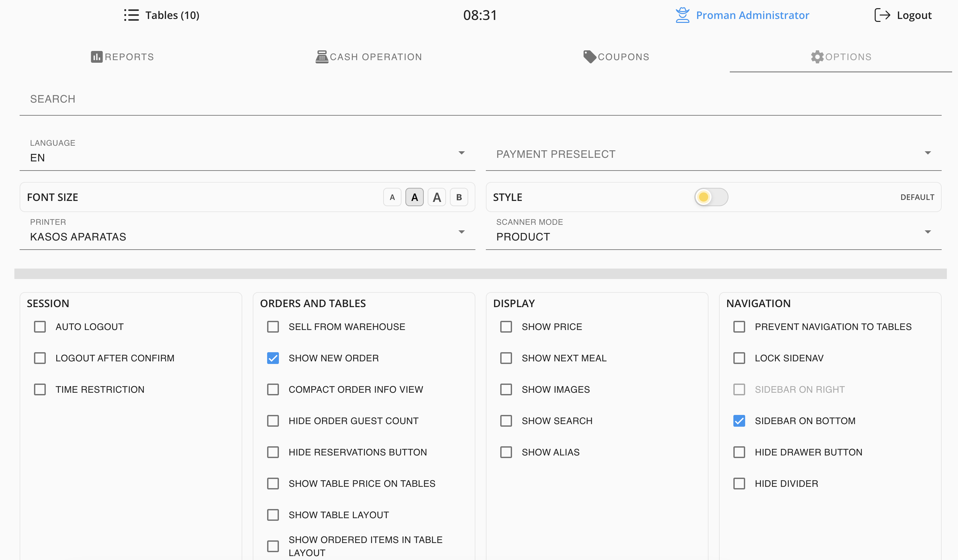Choose the bold B font size option
This screenshot has height=560, width=958.
tap(459, 197)
